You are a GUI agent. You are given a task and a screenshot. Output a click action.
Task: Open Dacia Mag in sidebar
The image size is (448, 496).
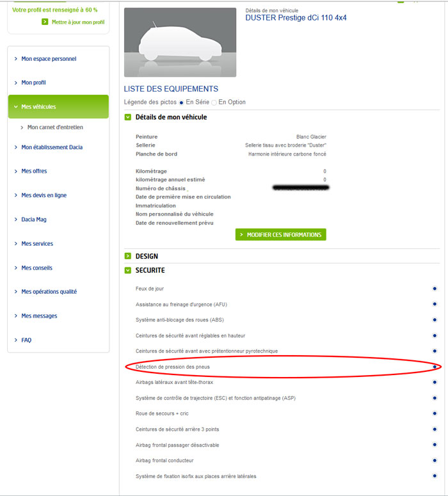34,220
